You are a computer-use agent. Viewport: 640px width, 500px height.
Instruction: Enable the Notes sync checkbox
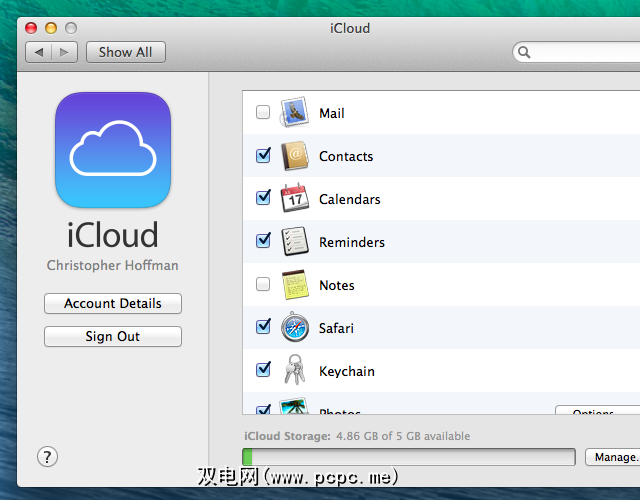tap(263, 285)
